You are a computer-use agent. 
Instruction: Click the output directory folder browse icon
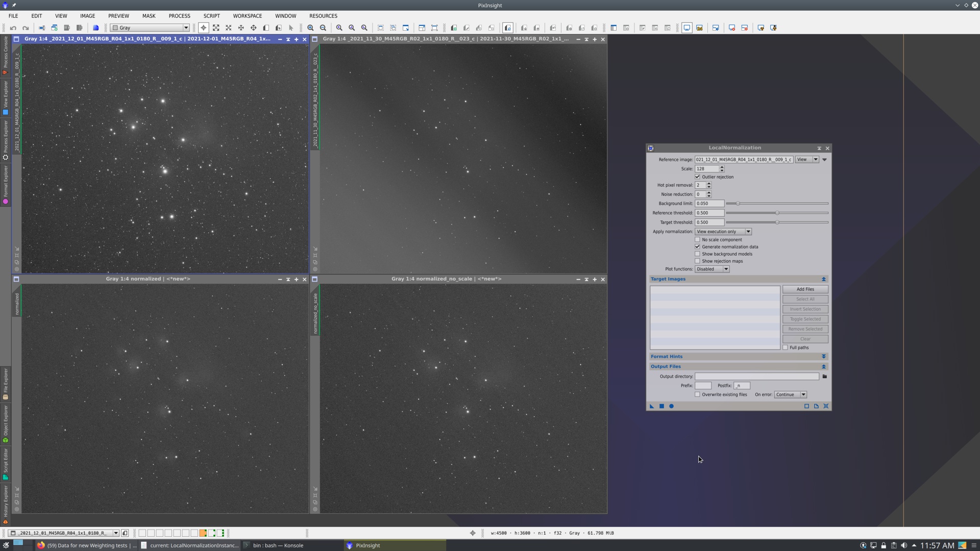(x=824, y=377)
